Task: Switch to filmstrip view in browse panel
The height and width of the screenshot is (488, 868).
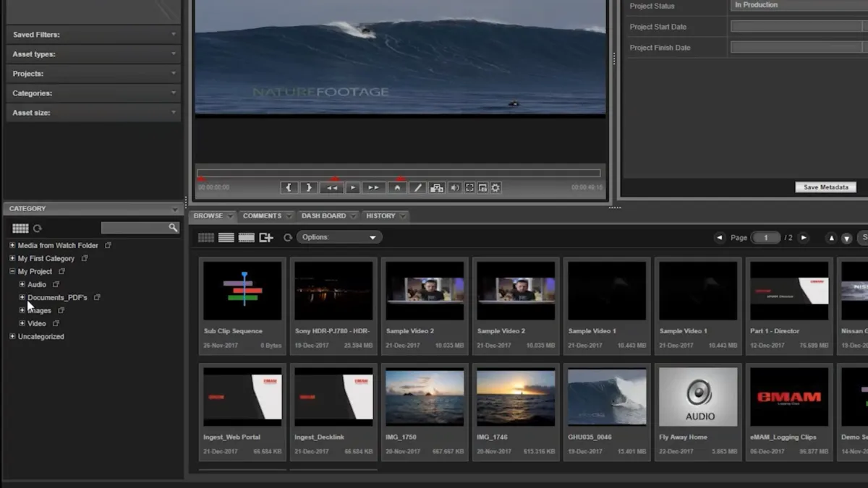Action: tap(247, 237)
